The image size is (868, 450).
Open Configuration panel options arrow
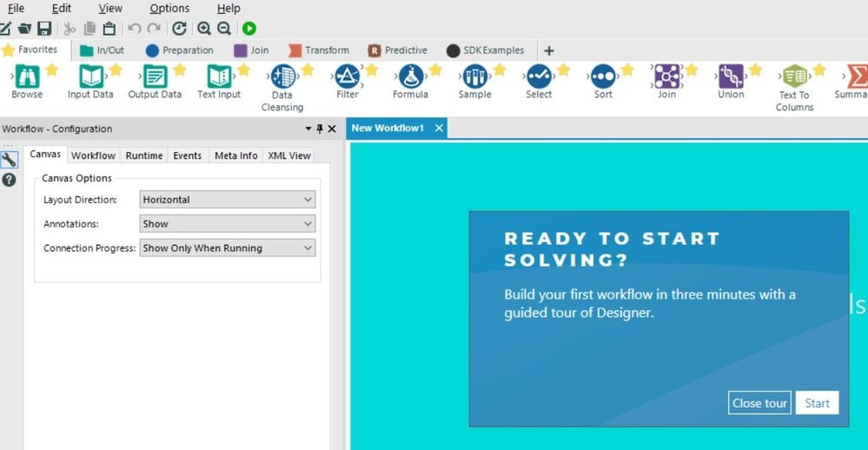point(308,129)
